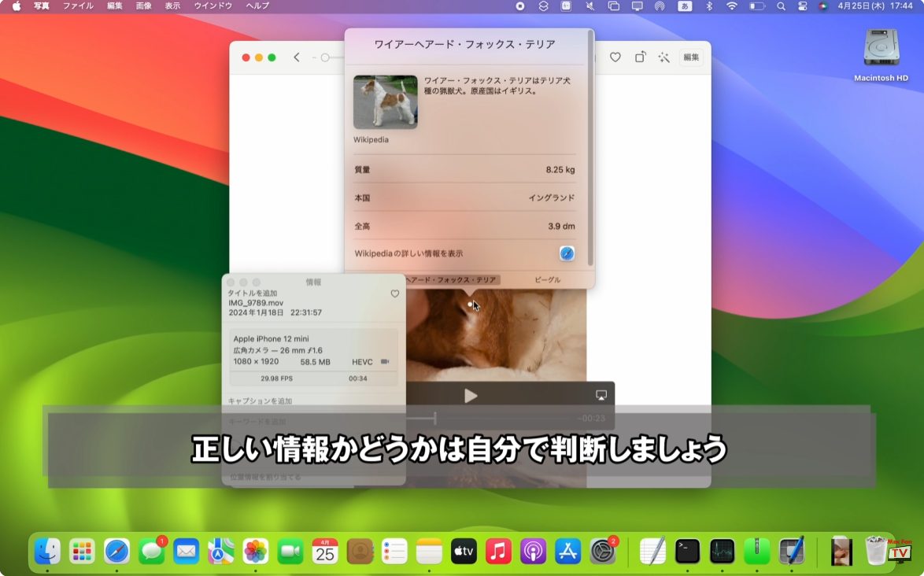The width and height of the screenshot is (924, 576).
Task: Open the ファイル menu
Action: 79,6
